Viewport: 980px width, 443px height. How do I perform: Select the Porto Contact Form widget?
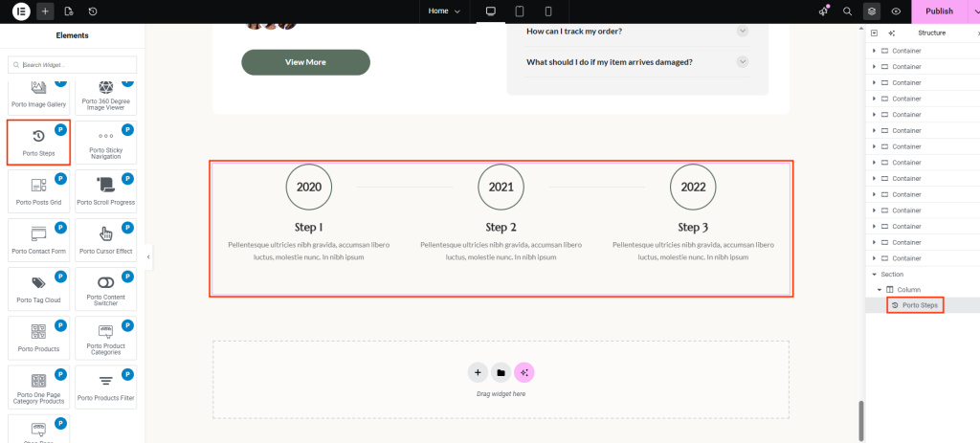pos(38,241)
